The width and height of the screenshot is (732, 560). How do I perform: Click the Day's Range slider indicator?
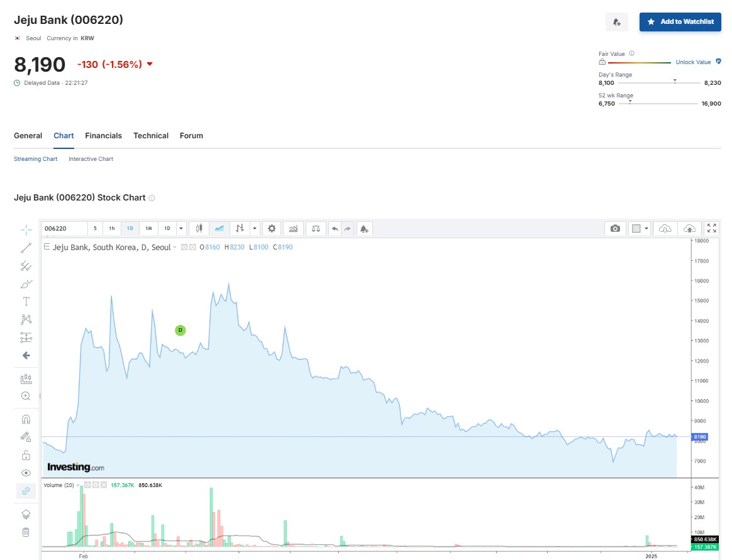point(675,81)
